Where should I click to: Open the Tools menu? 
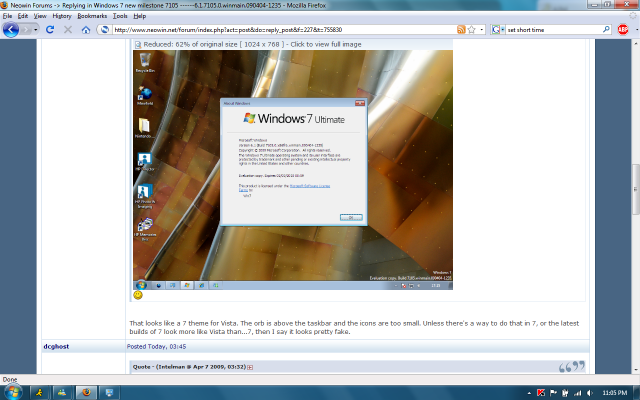click(x=120, y=16)
